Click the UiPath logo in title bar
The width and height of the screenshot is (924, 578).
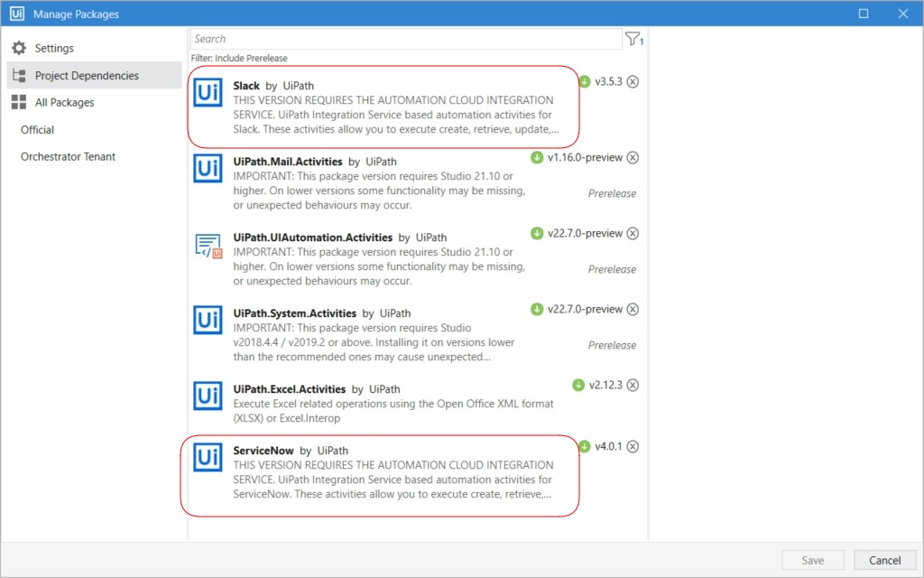point(17,14)
